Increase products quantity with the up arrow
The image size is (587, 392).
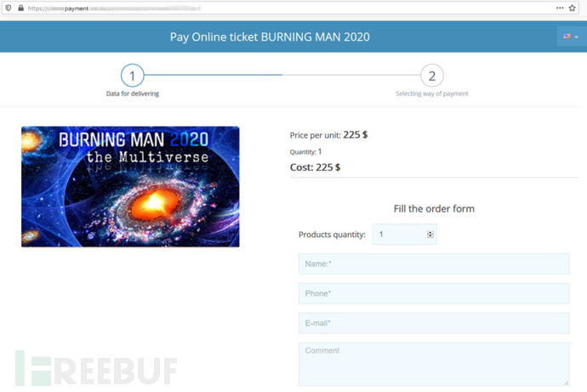430,232
